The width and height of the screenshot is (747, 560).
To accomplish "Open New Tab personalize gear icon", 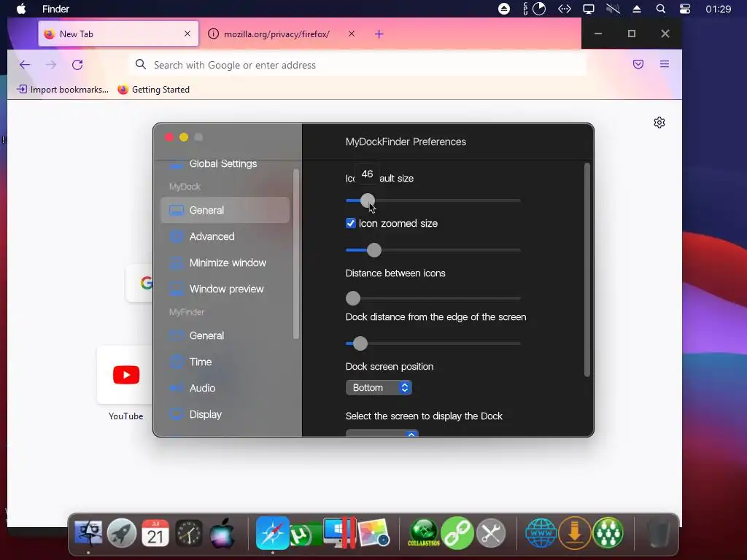I will click(x=659, y=122).
